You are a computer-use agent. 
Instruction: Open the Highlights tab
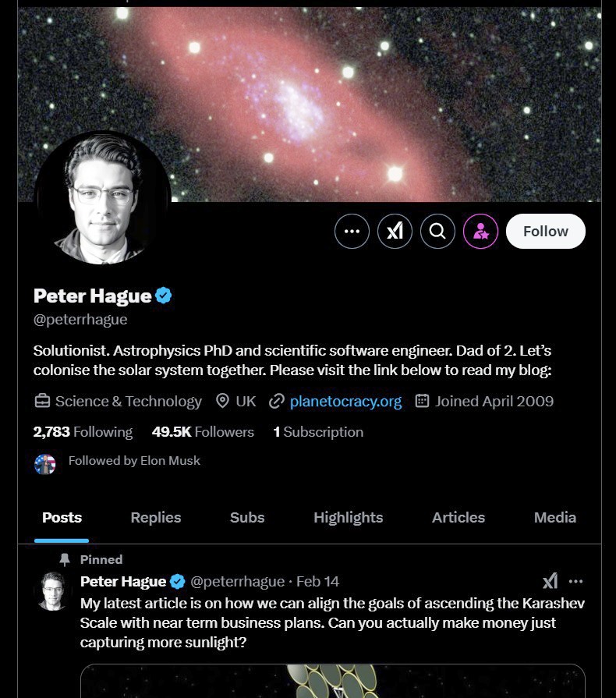click(x=348, y=517)
